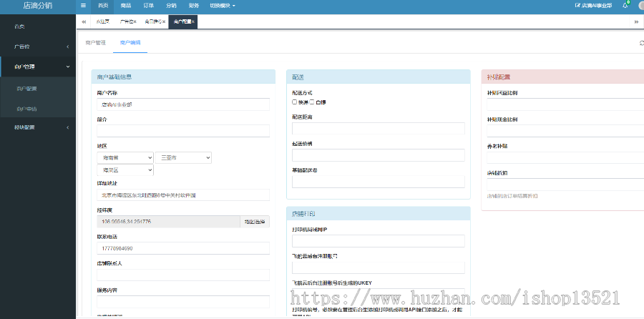This screenshot has height=319, width=644.
Task: Select 财务 in the top navigation
Action: [x=194, y=6]
